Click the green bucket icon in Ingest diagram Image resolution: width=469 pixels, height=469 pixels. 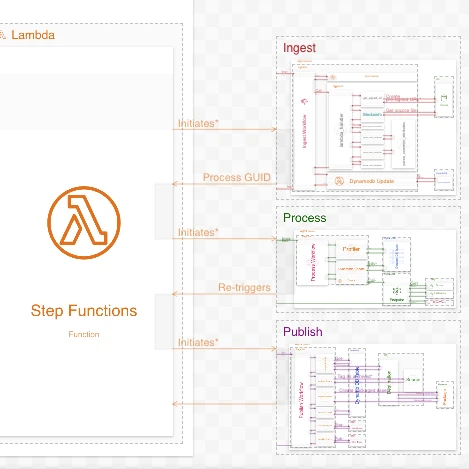point(444,98)
